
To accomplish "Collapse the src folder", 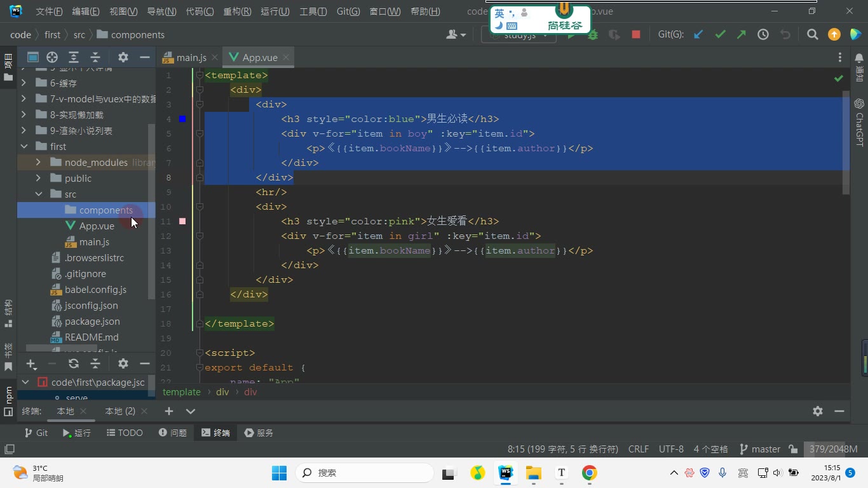I will [x=38, y=194].
